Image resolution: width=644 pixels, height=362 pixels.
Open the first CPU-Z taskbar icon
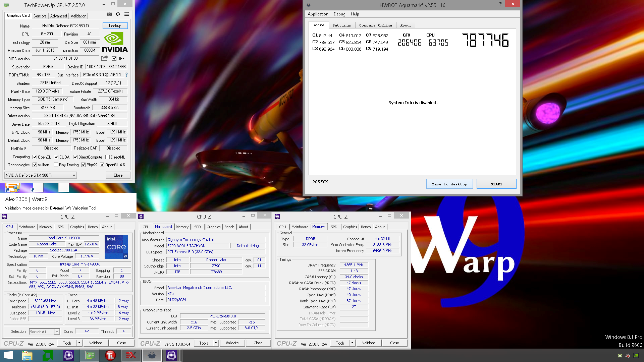(69, 355)
